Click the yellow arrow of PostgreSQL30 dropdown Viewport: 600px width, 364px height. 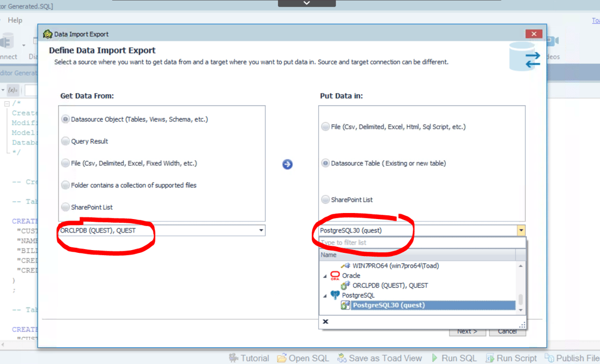point(521,230)
